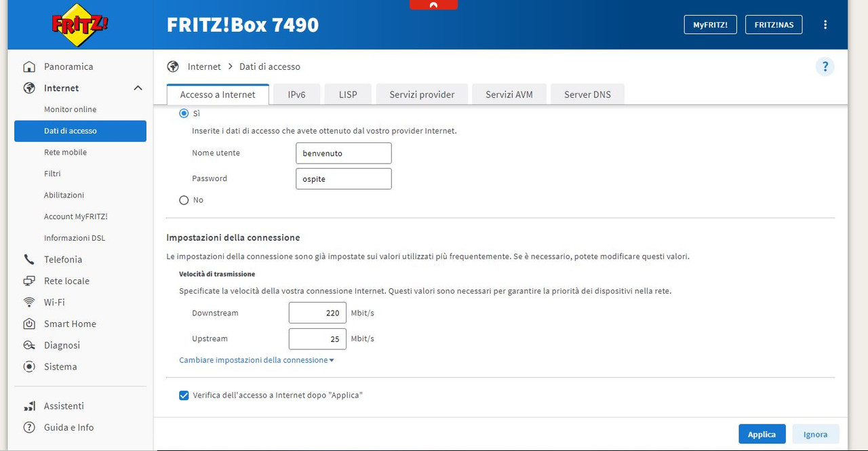This screenshot has height=451, width=868.
Task: Click the Diagnosi icon
Action: (x=29, y=345)
